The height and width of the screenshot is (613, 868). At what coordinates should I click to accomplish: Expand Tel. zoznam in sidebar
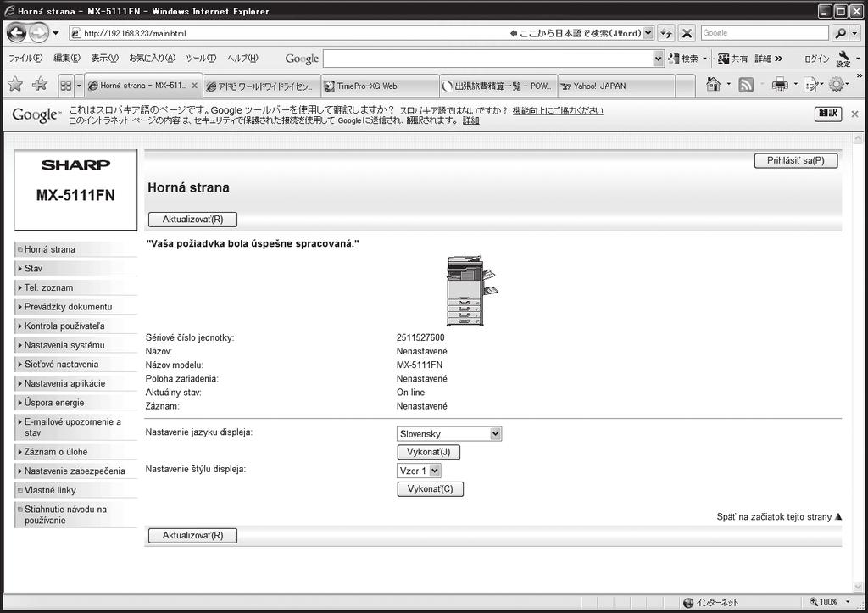coord(75,287)
